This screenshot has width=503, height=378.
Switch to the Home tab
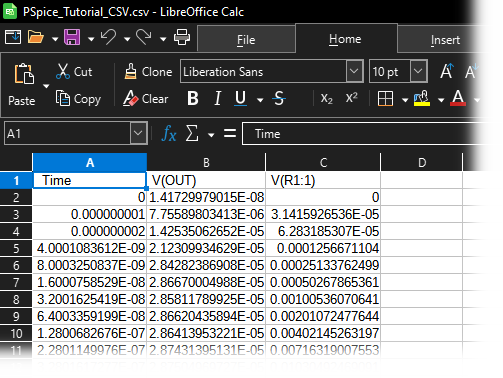(x=345, y=39)
